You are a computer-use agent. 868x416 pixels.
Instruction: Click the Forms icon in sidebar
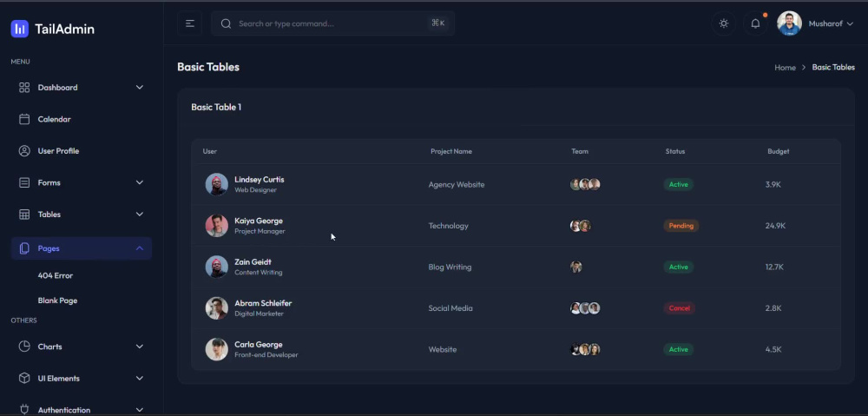[24, 182]
